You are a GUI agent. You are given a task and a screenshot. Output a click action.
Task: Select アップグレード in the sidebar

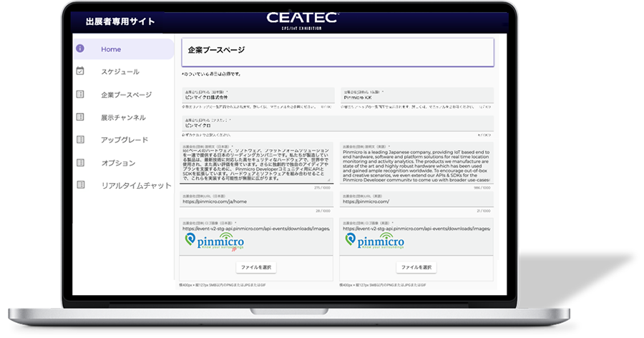coord(125,140)
